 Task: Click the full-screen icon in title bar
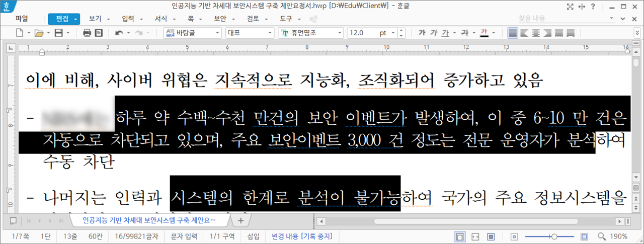point(570,7)
